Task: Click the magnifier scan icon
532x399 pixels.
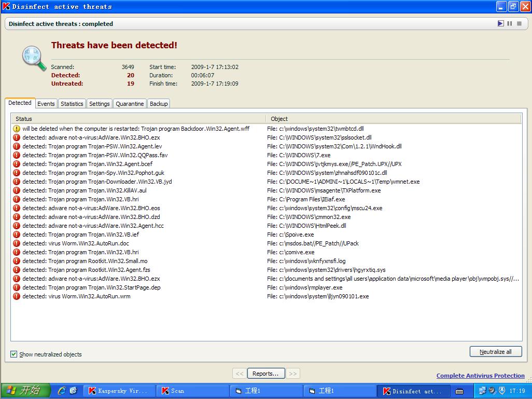Action: click(34, 59)
